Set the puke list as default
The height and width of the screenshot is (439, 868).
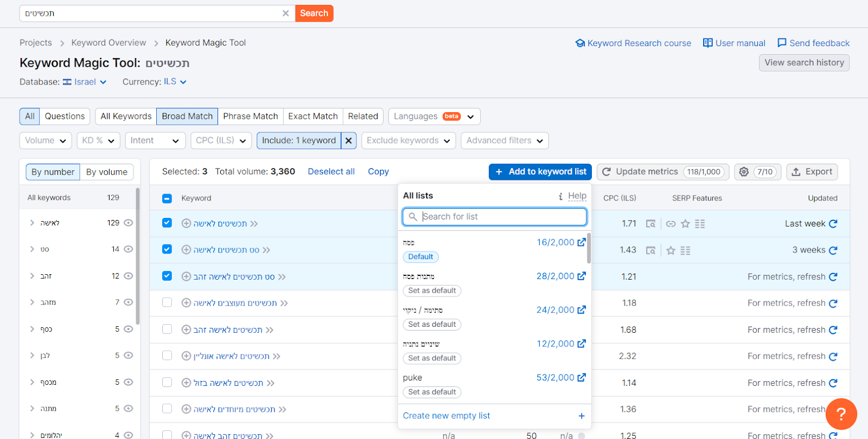click(x=432, y=392)
